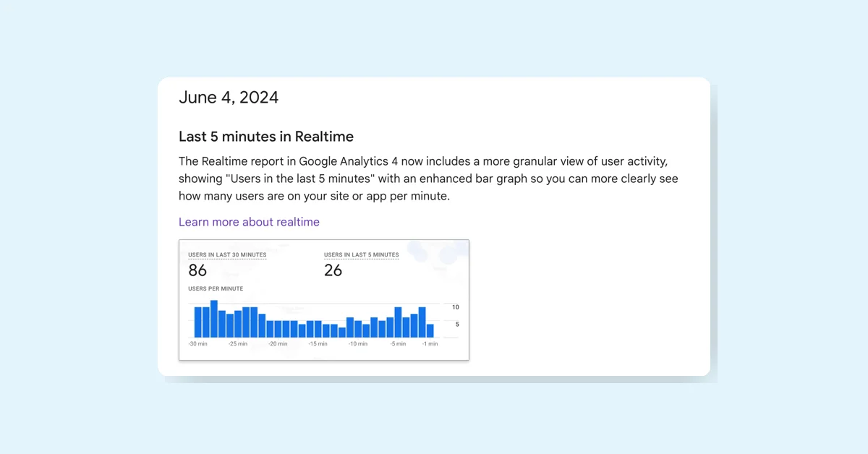This screenshot has height=454, width=868.
Task: Click the y-axis value 5
Action: click(x=457, y=325)
